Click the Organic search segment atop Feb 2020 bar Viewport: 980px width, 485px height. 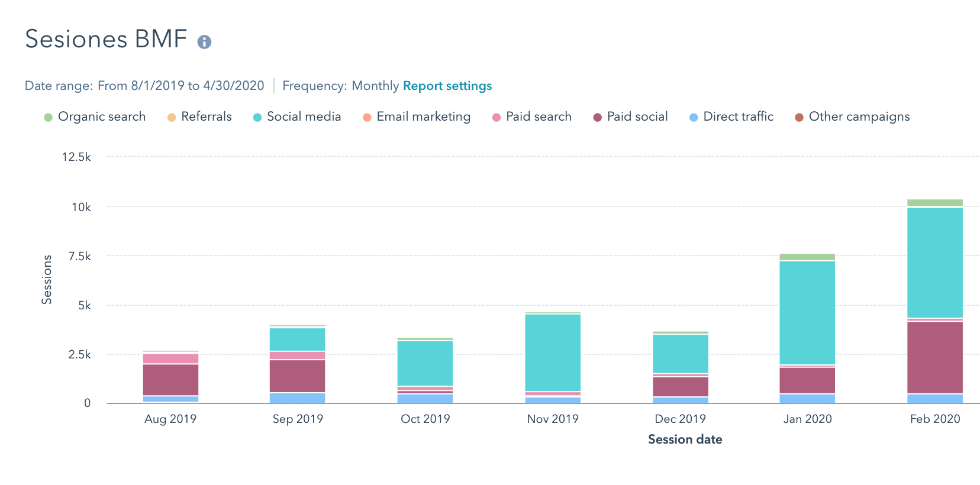point(935,203)
